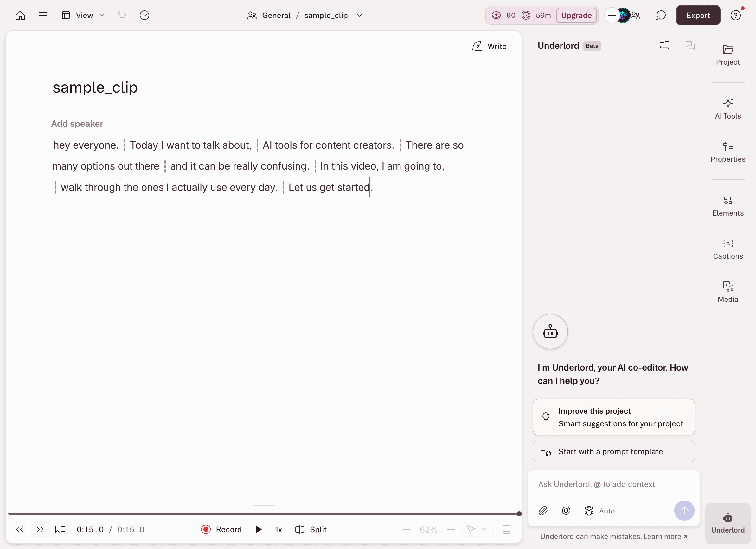This screenshot has height=549, width=756.
Task: Click the saved-status checkmark icon
Action: pos(144,15)
